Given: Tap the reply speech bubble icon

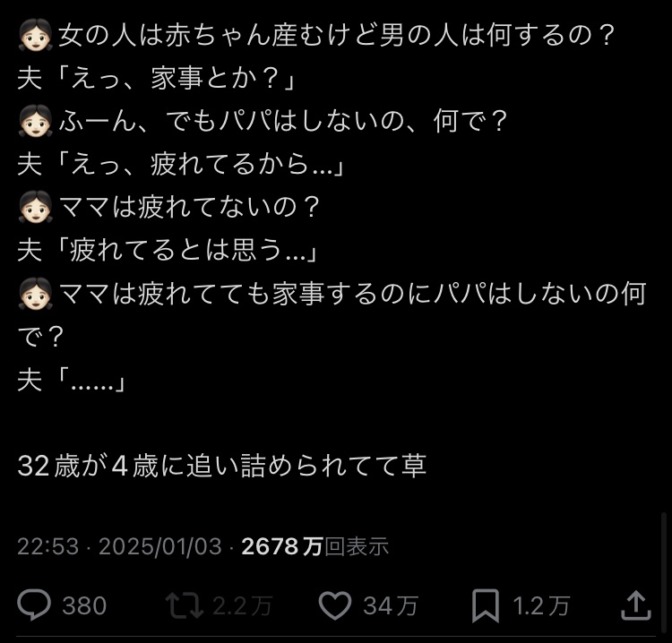Looking at the screenshot, I should point(35,605).
